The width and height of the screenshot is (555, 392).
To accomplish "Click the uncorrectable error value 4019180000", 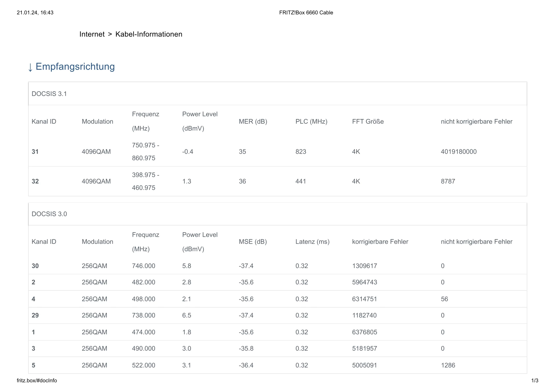I will pyautogui.click(x=458, y=152).
